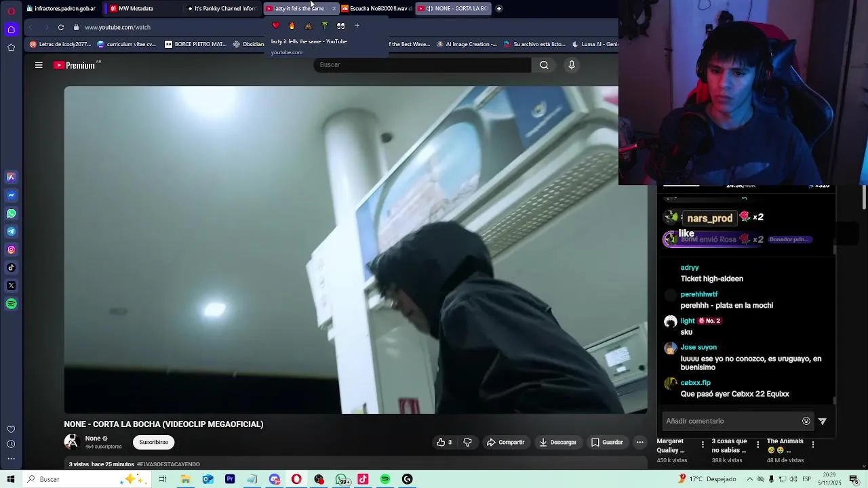Close the lazty it fells the same tab
The image size is (868, 488).
click(x=334, y=8)
